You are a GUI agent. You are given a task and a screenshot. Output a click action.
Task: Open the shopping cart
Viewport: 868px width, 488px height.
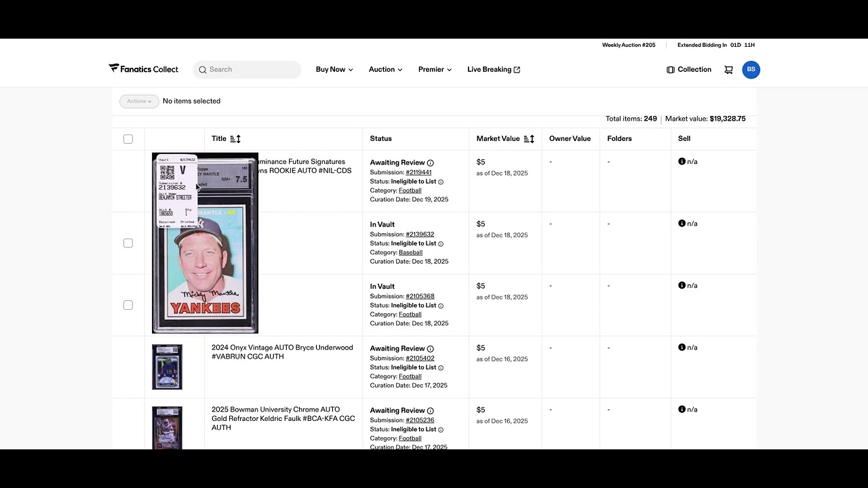pyautogui.click(x=728, y=70)
